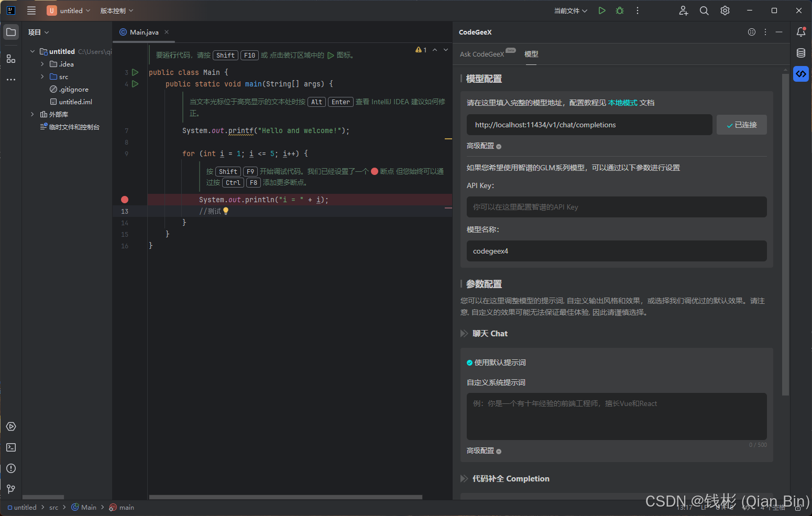Jump to previous highlighted error
Viewport: 812px width, 516px height.
point(435,50)
